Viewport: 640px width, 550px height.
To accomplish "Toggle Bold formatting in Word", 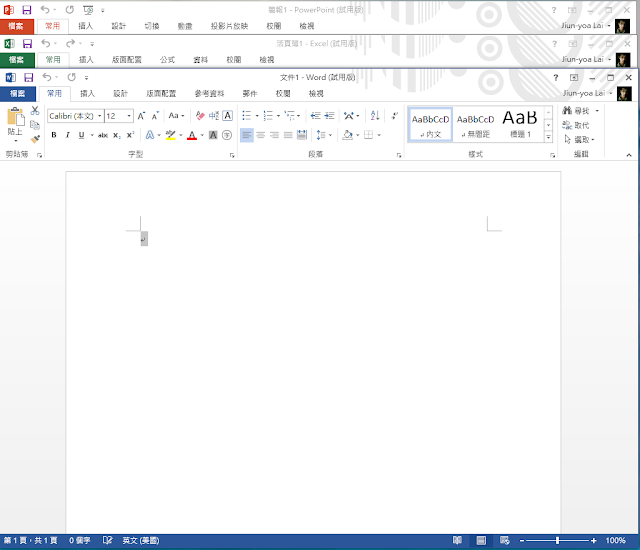I will coord(54,135).
